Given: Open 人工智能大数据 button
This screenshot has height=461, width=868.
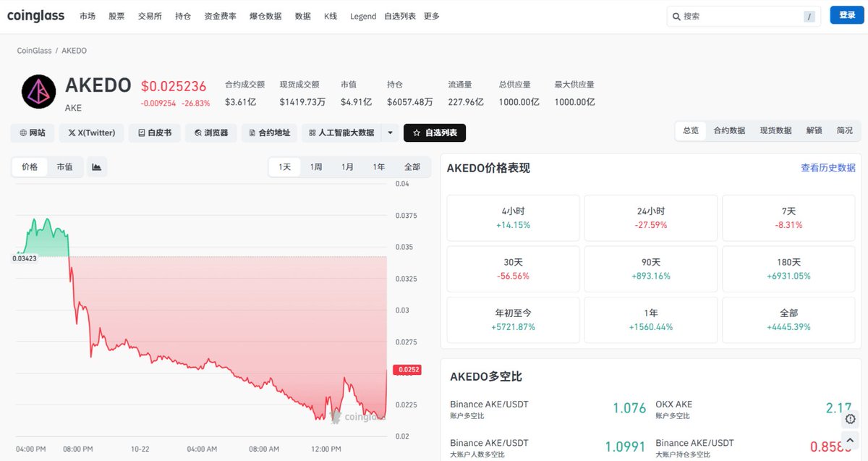Looking at the screenshot, I should [x=341, y=132].
